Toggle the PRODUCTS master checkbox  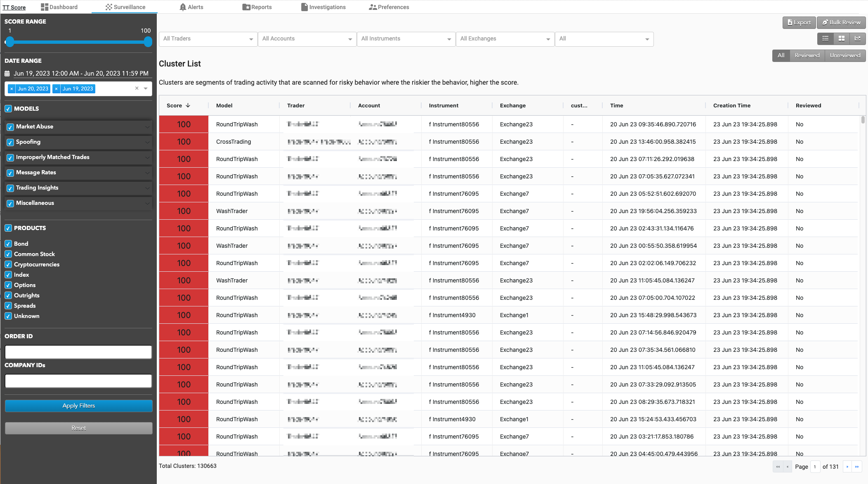[8, 228]
